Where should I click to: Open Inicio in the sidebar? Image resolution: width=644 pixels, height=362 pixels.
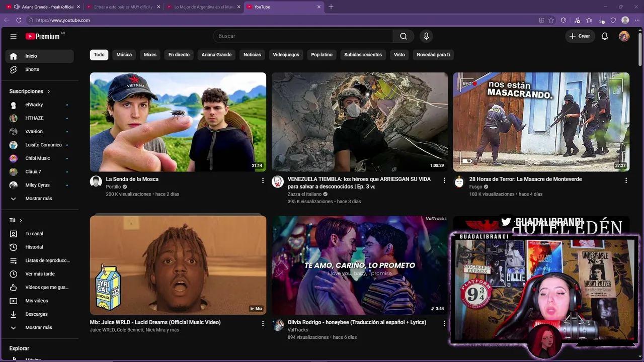click(x=40, y=56)
